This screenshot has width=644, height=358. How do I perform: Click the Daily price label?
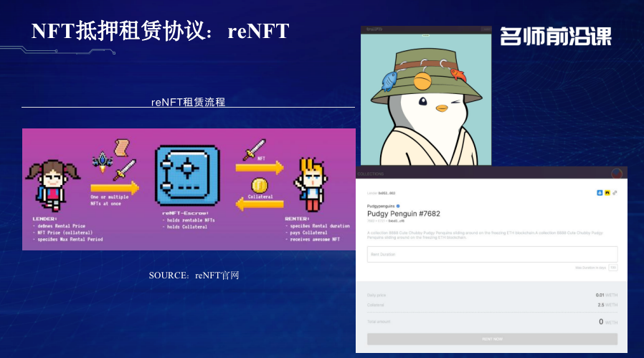tap(377, 295)
